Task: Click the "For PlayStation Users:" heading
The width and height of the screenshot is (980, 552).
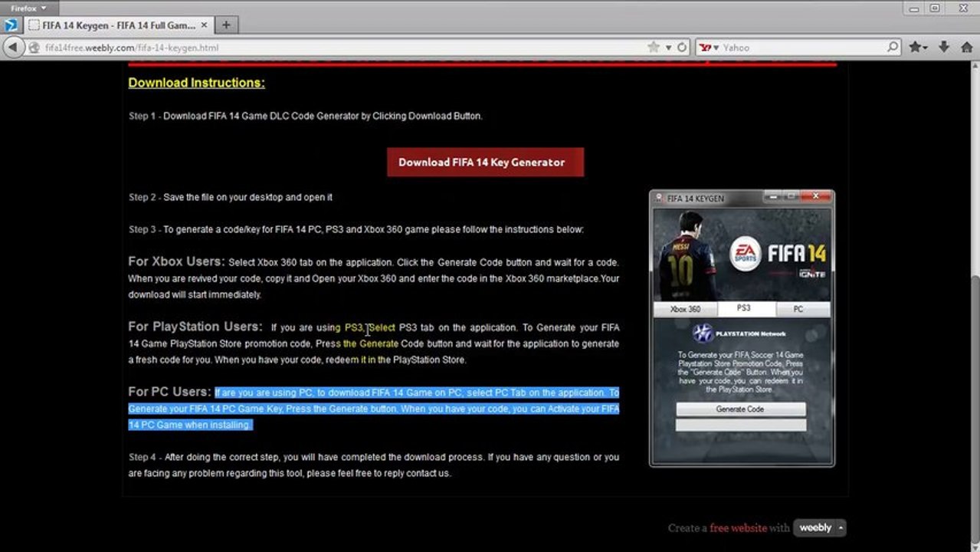Action: click(195, 327)
